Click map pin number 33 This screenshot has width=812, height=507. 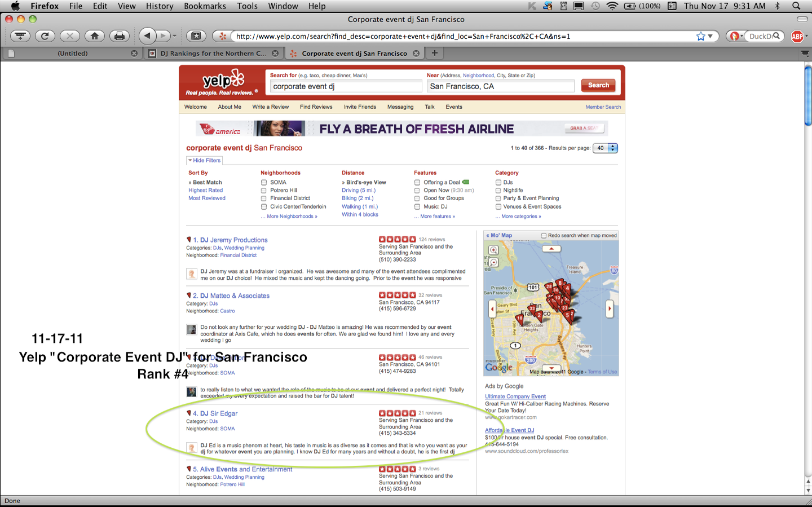pos(532,309)
